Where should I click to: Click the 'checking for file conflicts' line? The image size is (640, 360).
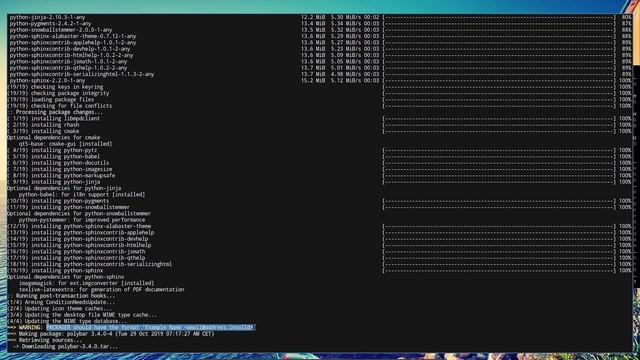tap(60, 106)
